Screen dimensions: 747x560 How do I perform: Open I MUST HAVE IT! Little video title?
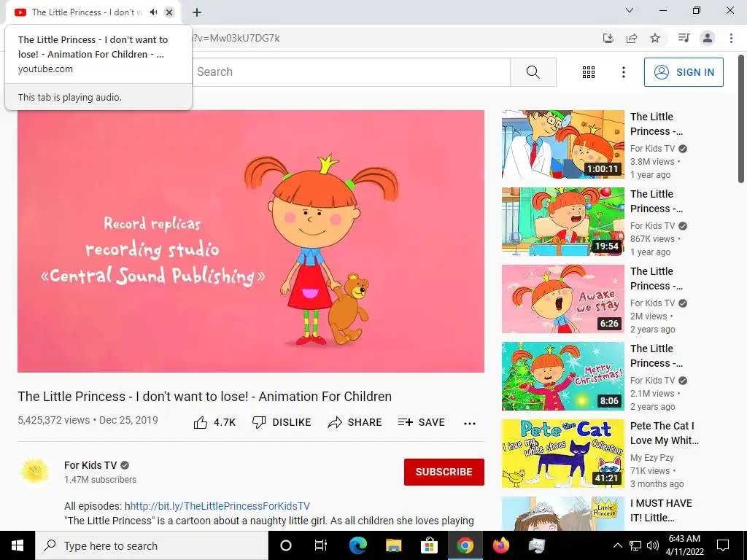(661, 510)
